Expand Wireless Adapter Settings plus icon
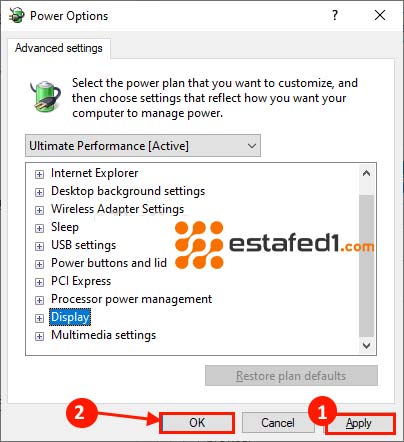The width and height of the screenshot is (404, 442). click(x=39, y=210)
